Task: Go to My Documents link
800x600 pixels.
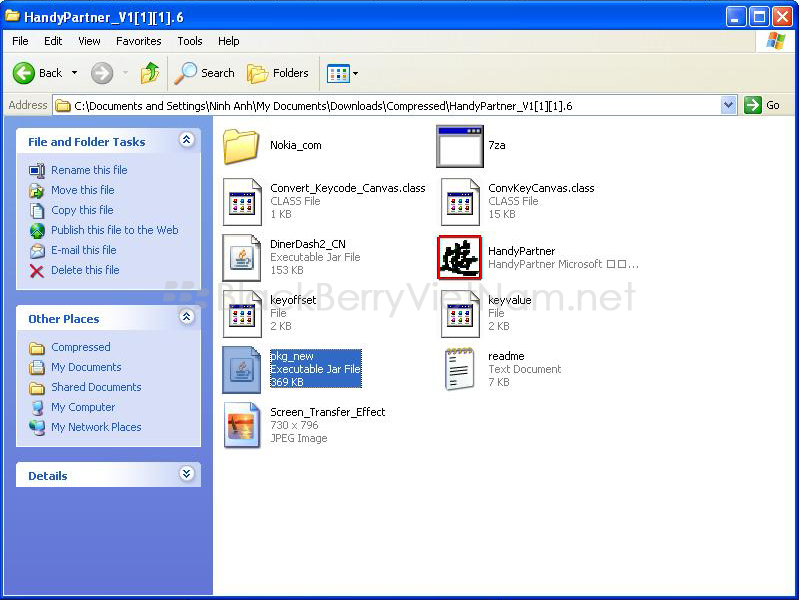Action: point(86,367)
